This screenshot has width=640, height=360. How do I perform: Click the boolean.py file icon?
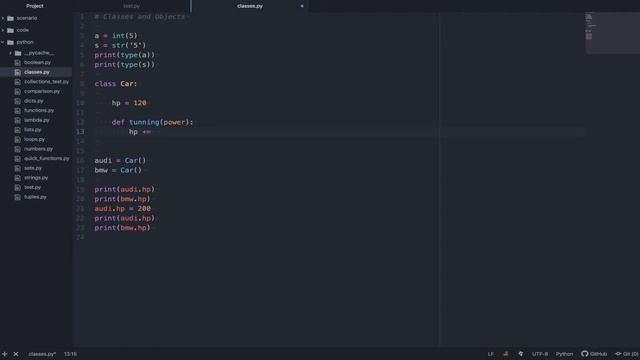pos(18,62)
